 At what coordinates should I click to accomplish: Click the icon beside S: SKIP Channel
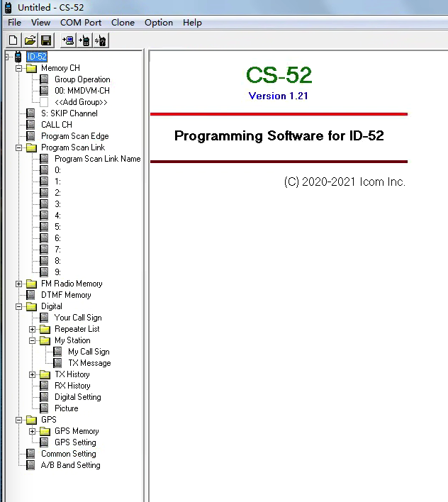point(30,113)
